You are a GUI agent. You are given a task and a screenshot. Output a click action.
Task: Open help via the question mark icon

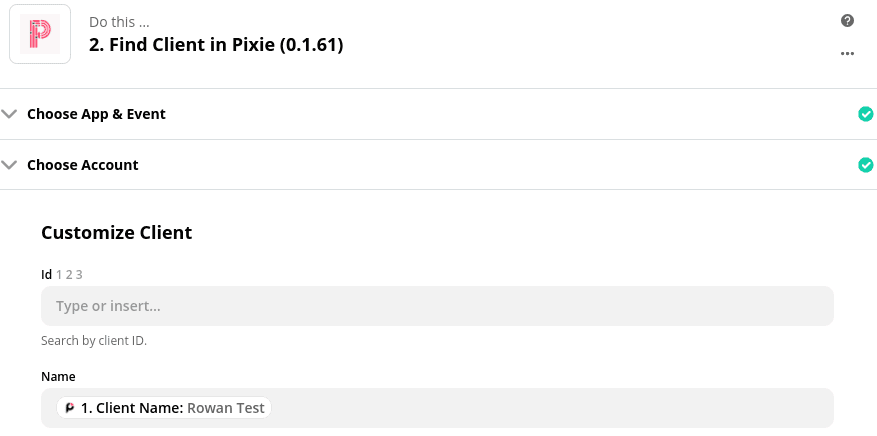[x=848, y=21]
